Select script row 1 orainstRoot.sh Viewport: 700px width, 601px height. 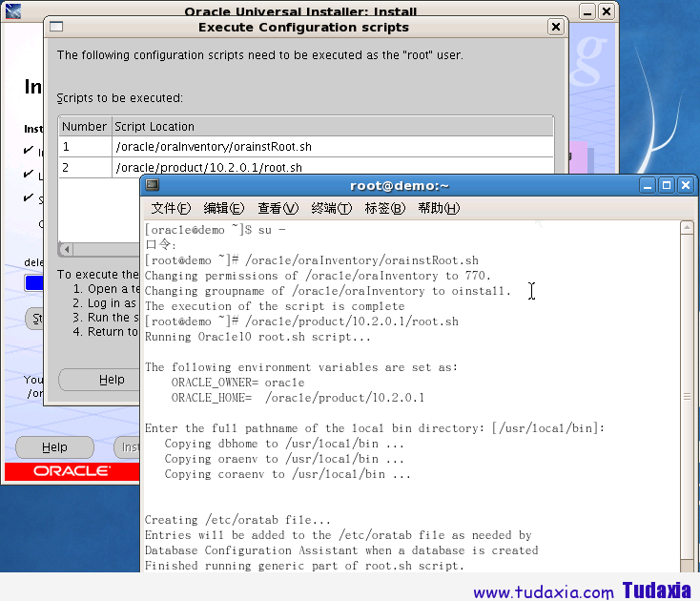pos(306,147)
